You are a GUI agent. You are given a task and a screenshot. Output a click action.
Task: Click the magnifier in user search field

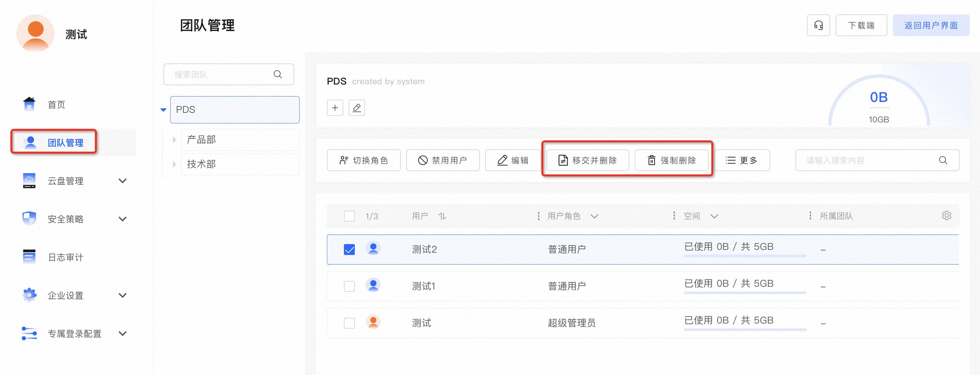click(943, 160)
